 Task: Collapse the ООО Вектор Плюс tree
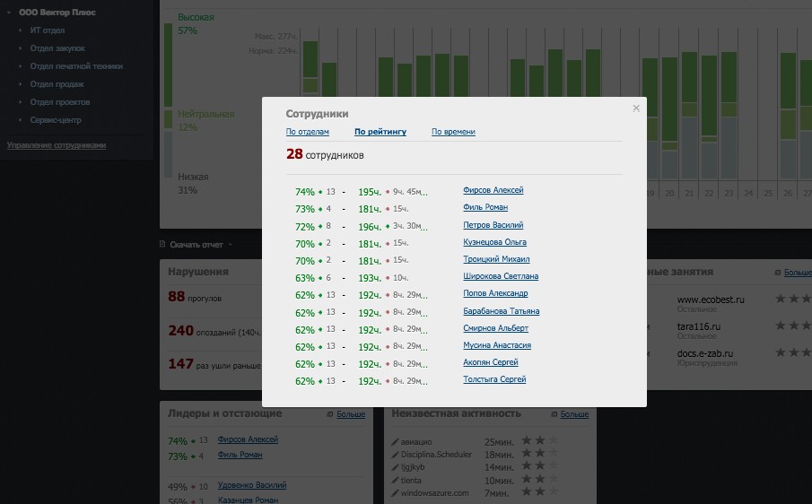pyautogui.click(x=9, y=13)
